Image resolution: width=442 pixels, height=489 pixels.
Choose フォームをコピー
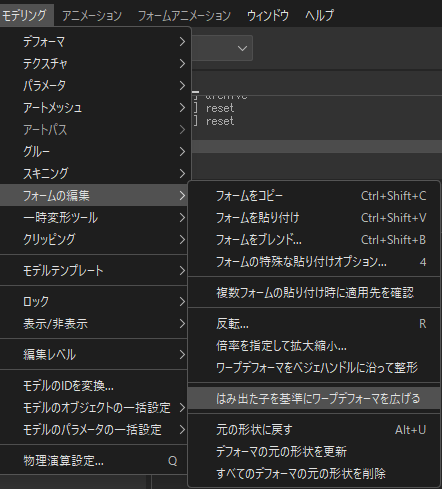314,196
